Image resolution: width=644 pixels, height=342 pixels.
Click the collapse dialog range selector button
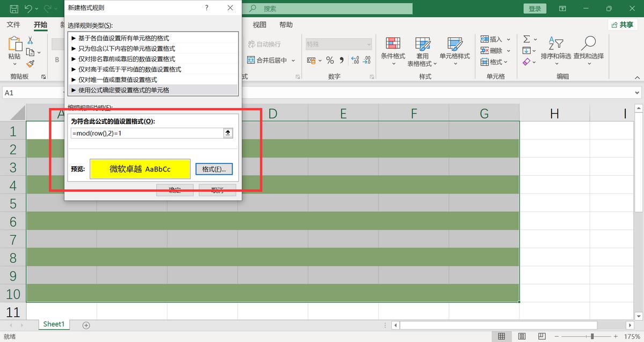pos(228,133)
